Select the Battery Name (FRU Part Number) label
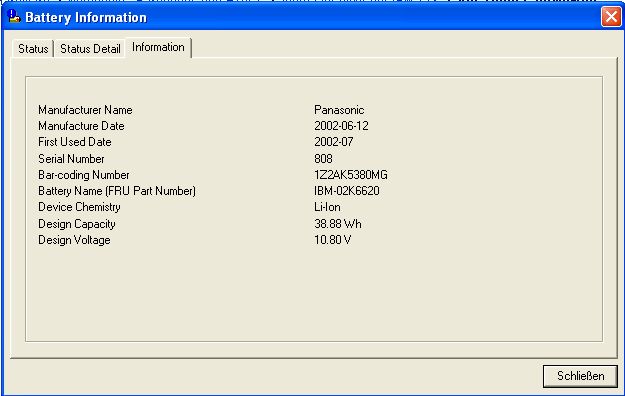 (x=117, y=191)
